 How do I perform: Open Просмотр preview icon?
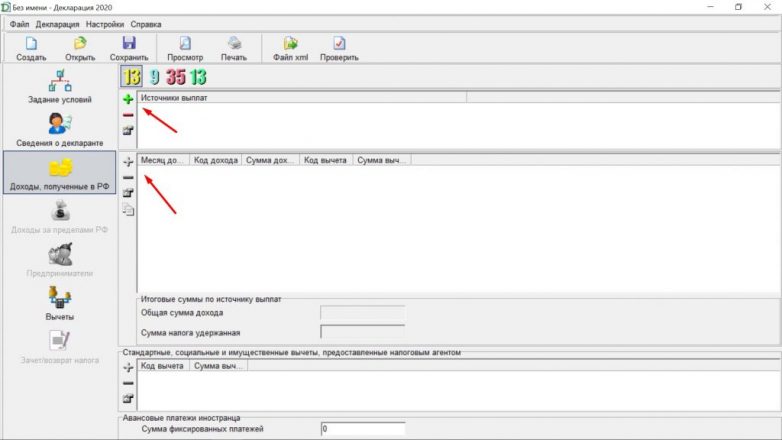185,47
